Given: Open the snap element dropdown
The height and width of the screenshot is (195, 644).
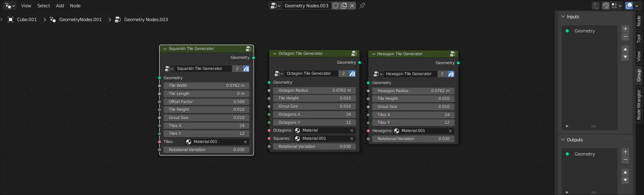Looking at the screenshot, I should [x=617, y=6].
